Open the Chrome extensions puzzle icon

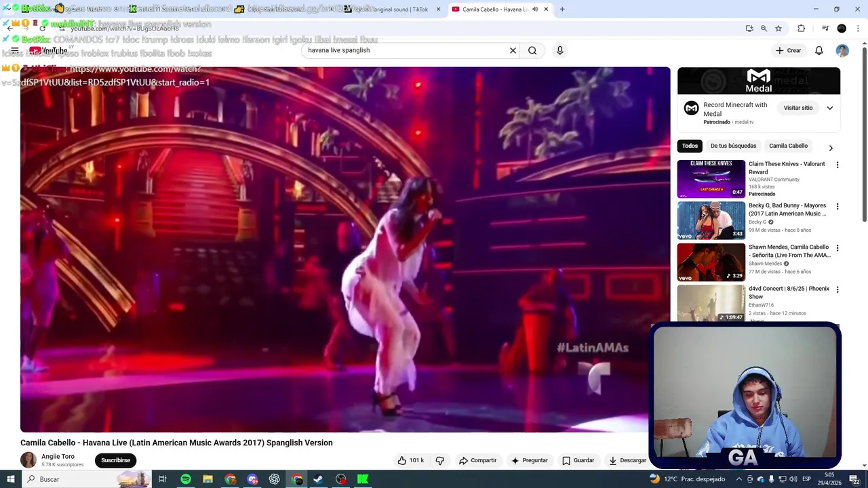[802, 28]
